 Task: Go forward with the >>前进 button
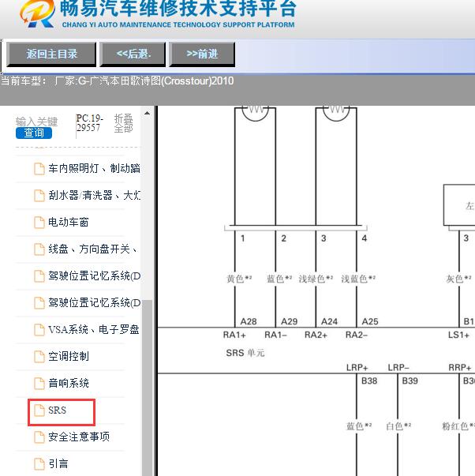[x=202, y=54]
